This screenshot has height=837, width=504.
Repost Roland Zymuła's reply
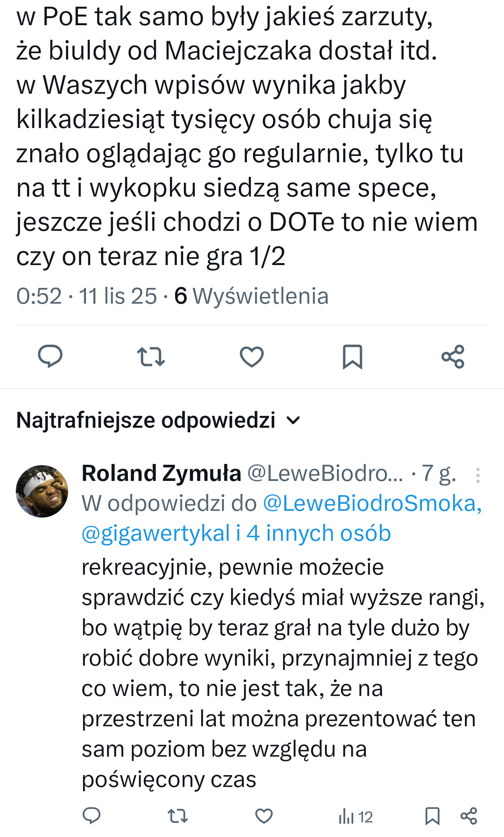(178, 816)
